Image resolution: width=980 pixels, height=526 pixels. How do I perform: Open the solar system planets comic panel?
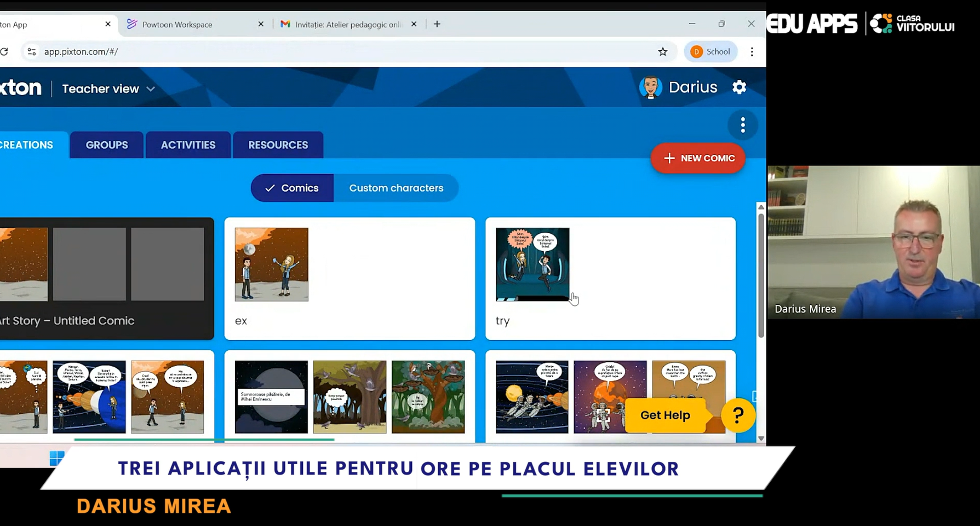tap(89, 397)
